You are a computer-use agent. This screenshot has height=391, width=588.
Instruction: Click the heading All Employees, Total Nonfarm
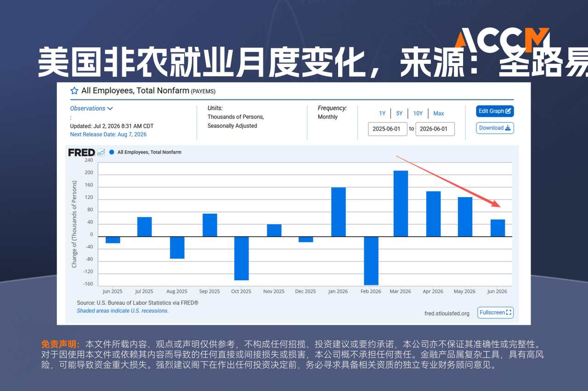point(135,91)
